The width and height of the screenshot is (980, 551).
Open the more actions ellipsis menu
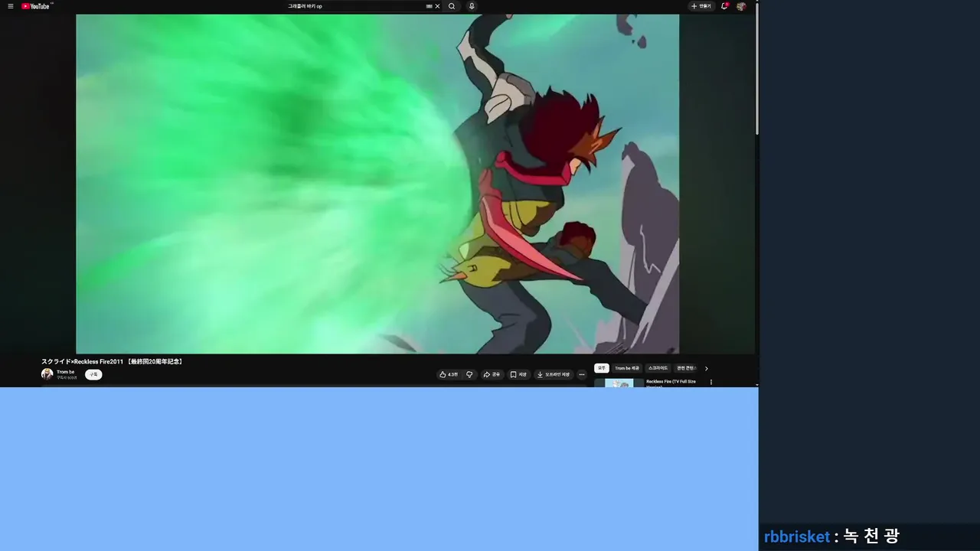pos(582,374)
